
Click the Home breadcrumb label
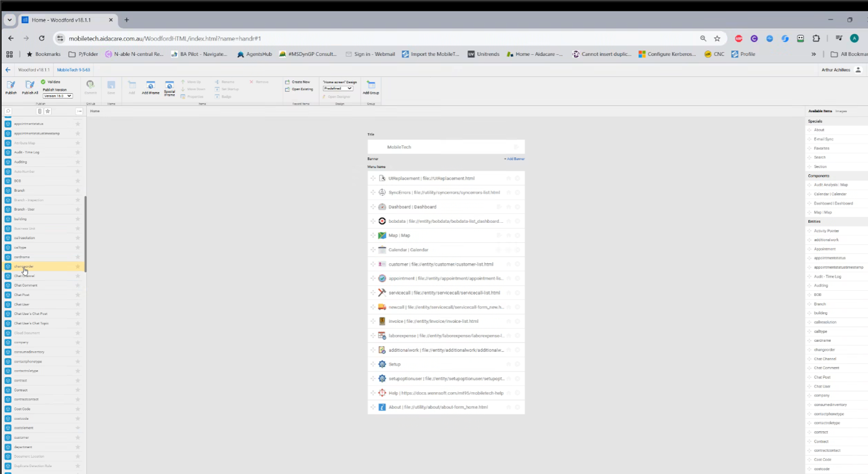pos(95,111)
